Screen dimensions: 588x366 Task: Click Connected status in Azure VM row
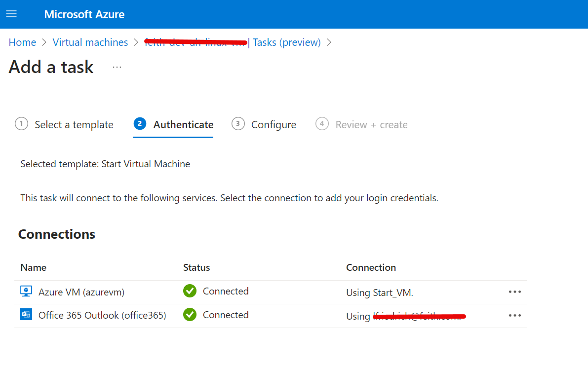click(x=226, y=291)
